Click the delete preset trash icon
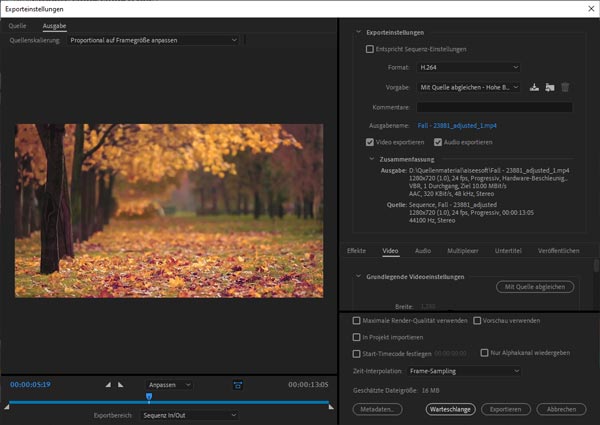This screenshot has width=600, height=425. click(565, 88)
